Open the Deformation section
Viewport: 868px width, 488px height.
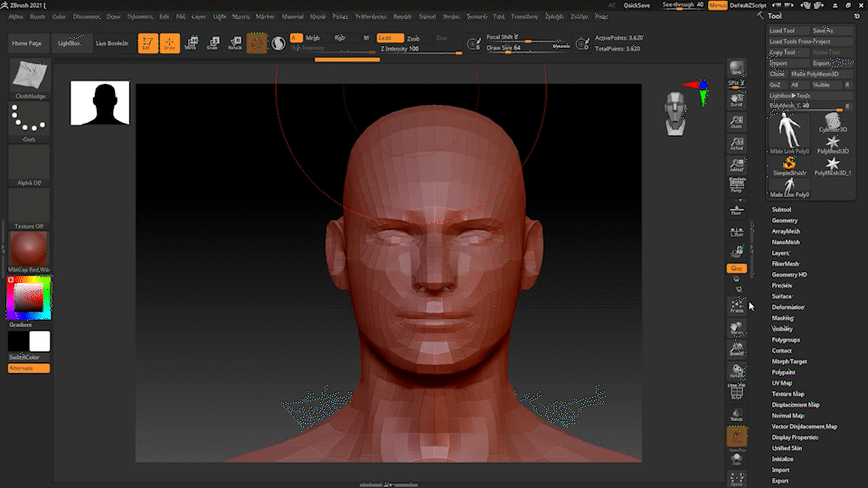click(x=788, y=307)
